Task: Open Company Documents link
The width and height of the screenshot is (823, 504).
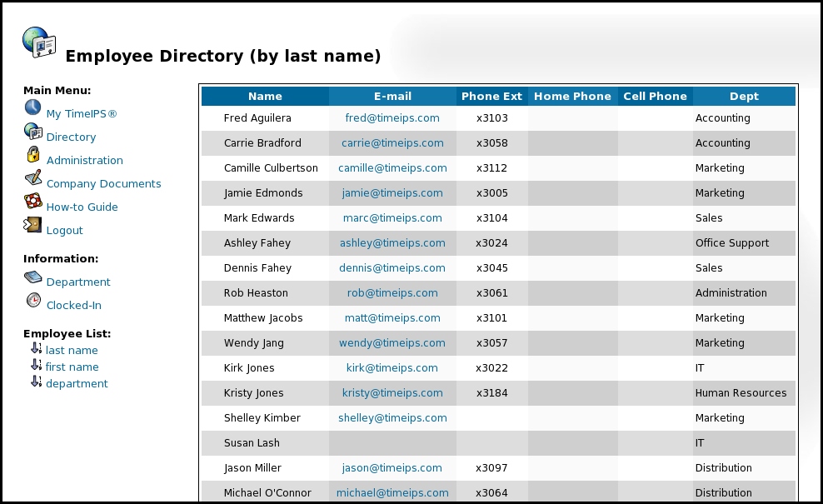Action: point(103,184)
